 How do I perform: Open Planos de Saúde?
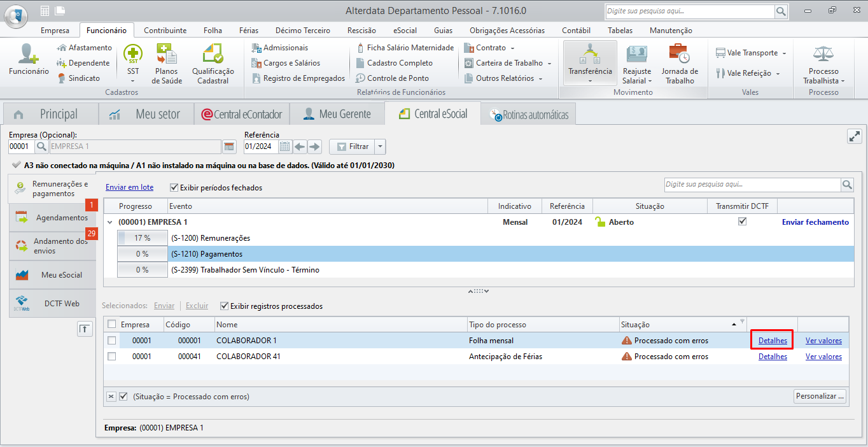pos(168,64)
